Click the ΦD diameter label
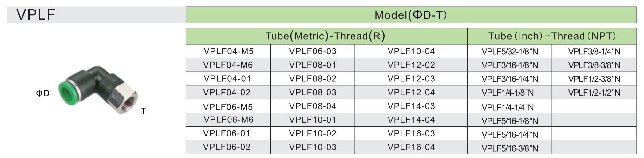Image resolution: width=644 pixels, height=158 pixels. 43,93
